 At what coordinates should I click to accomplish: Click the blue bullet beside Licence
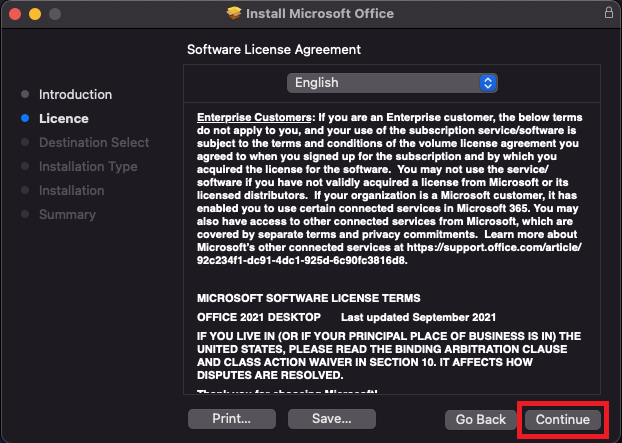(x=25, y=118)
